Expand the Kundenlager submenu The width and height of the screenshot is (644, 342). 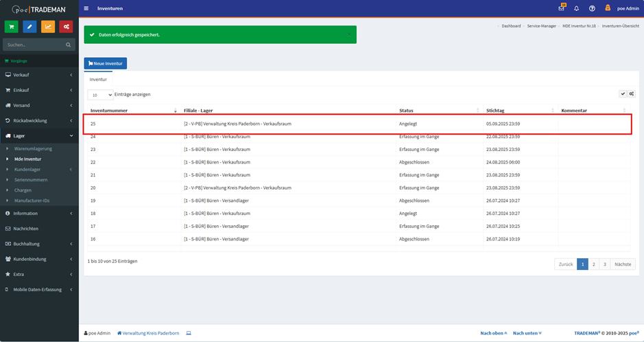point(39,170)
